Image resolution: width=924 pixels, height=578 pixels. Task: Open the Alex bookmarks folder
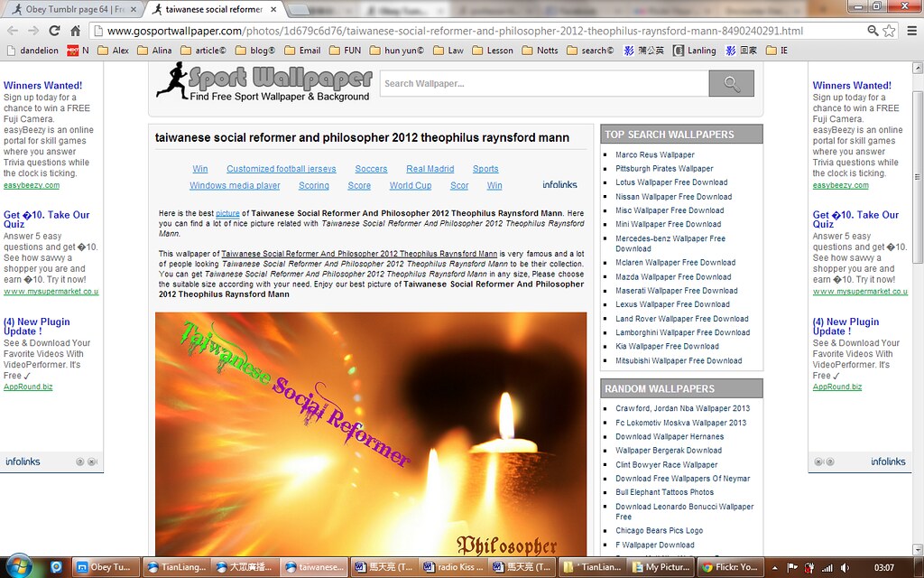tap(113, 51)
